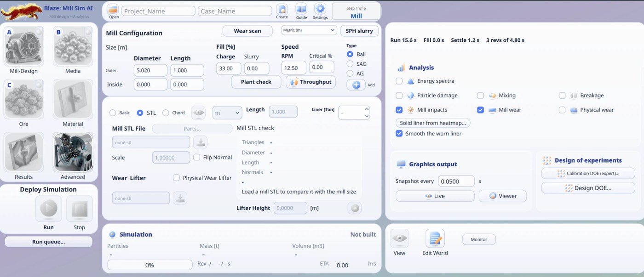Launch the Live graphics view
This screenshot has height=277, width=644.
tap(435, 196)
